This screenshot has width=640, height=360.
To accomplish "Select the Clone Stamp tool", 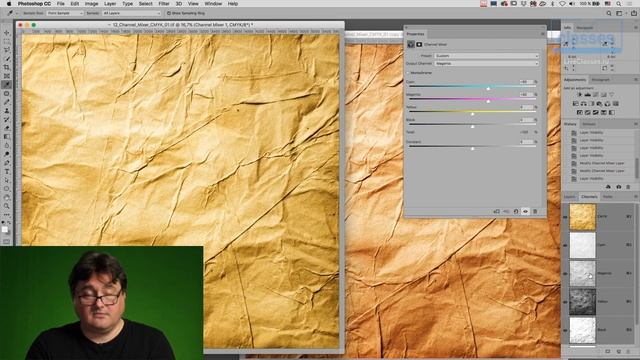I will tap(7, 111).
